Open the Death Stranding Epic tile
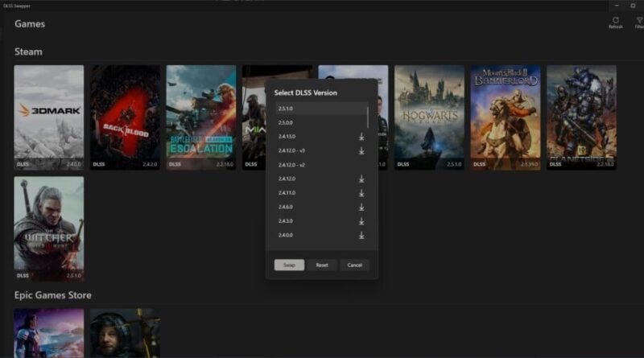This screenshot has height=358, width=644. pos(126,333)
